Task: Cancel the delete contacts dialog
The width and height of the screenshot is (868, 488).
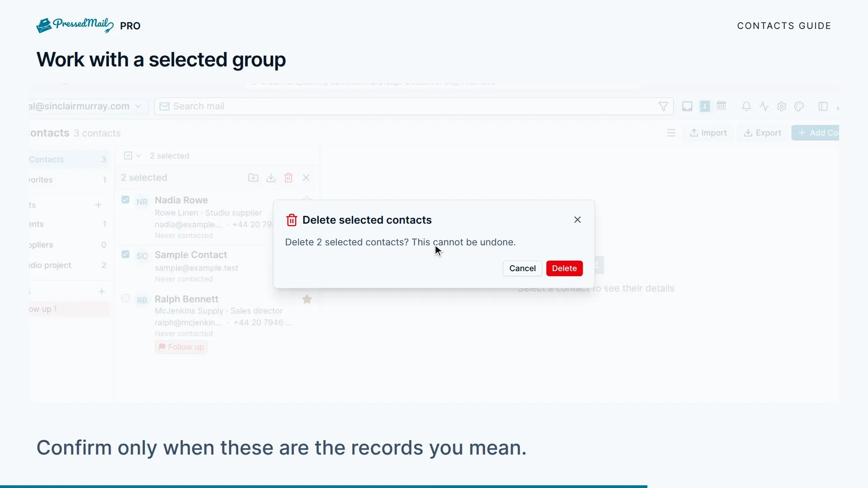Action: [x=522, y=268]
